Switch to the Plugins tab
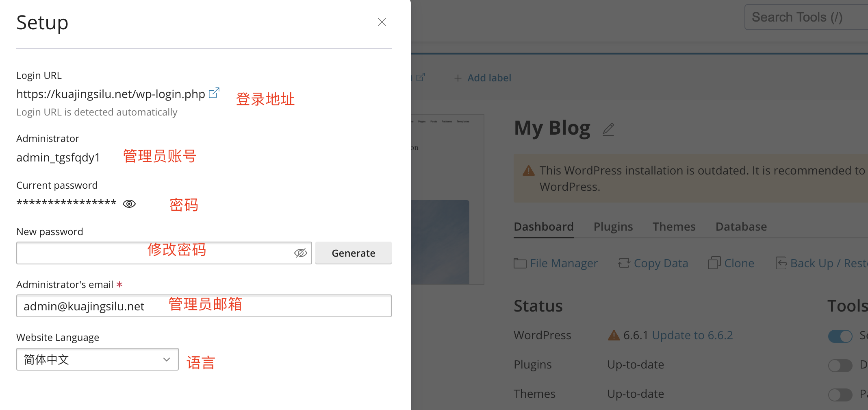This screenshot has width=868, height=410. click(x=613, y=227)
